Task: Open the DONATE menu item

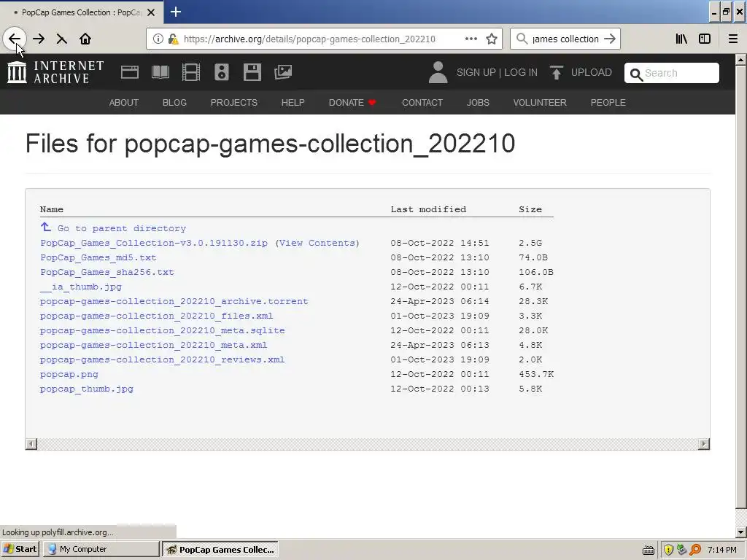Action: pos(352,102)
